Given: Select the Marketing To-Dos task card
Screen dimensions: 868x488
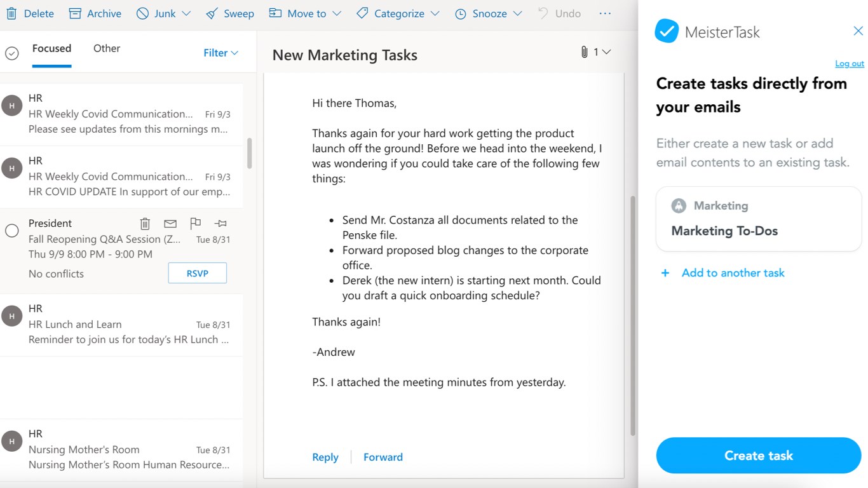Looking at the screenshot, I should point(758,219).
